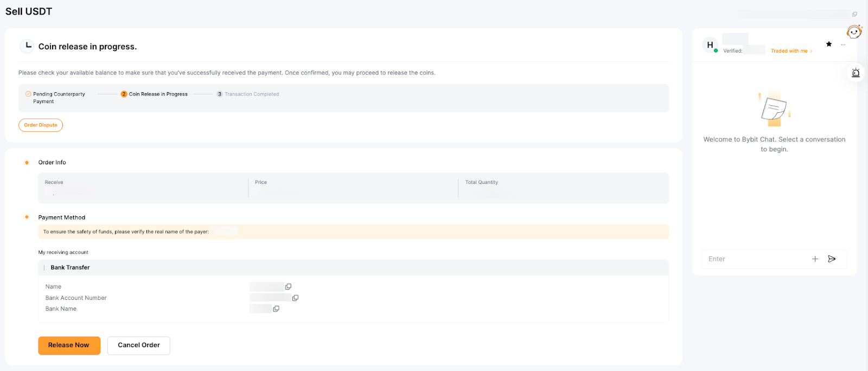Copy the Bank Name value
The height and width of the screenshot is (371, 868).
tap(276, 309)
